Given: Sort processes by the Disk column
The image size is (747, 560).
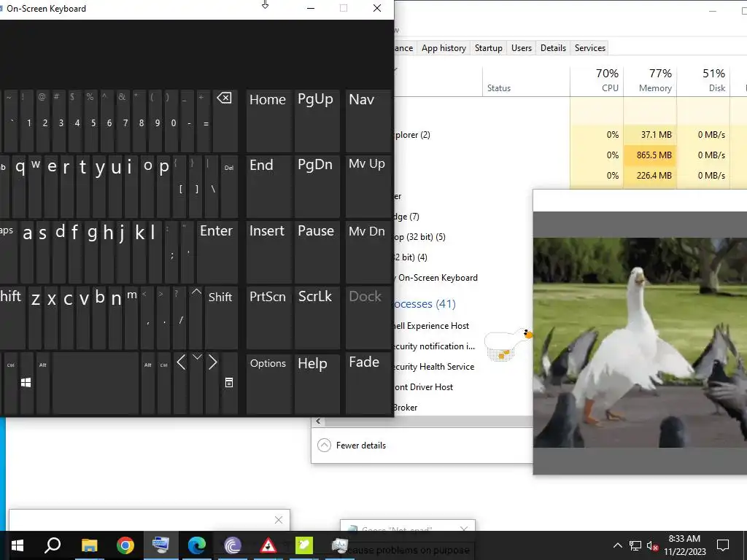Looking at the screenshot, I should (x=704, y=80).
